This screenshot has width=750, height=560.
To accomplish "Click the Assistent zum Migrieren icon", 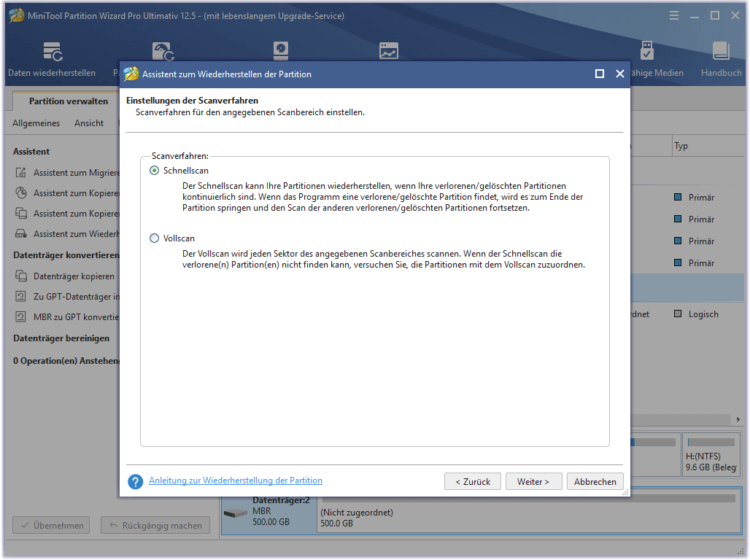I will (21, 173).
